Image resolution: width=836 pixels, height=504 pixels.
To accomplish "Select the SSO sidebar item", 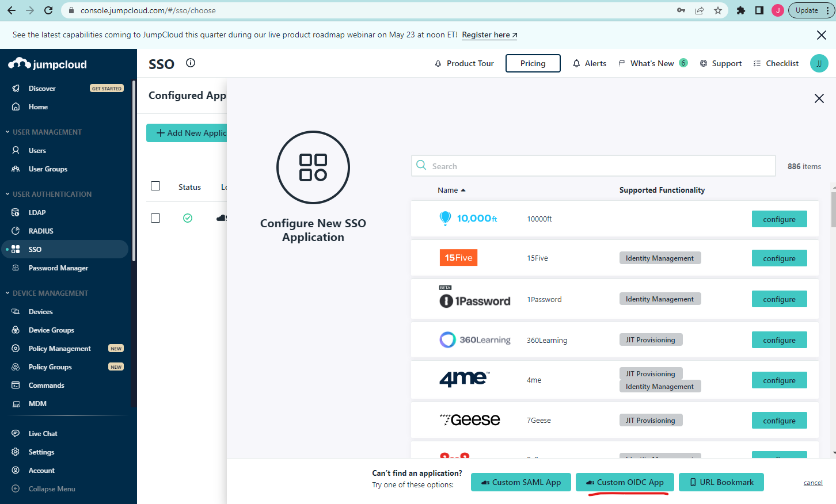I will [x=64, y=249].
